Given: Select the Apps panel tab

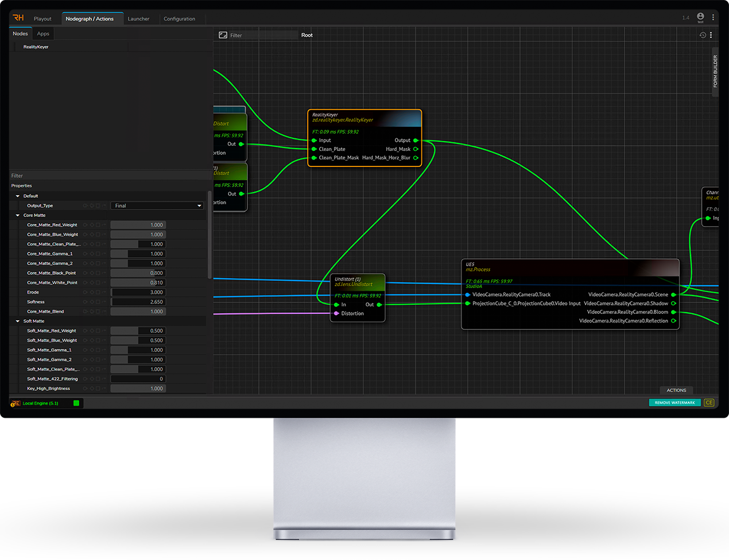Looking at the screenshot, I should click(43, 34).
